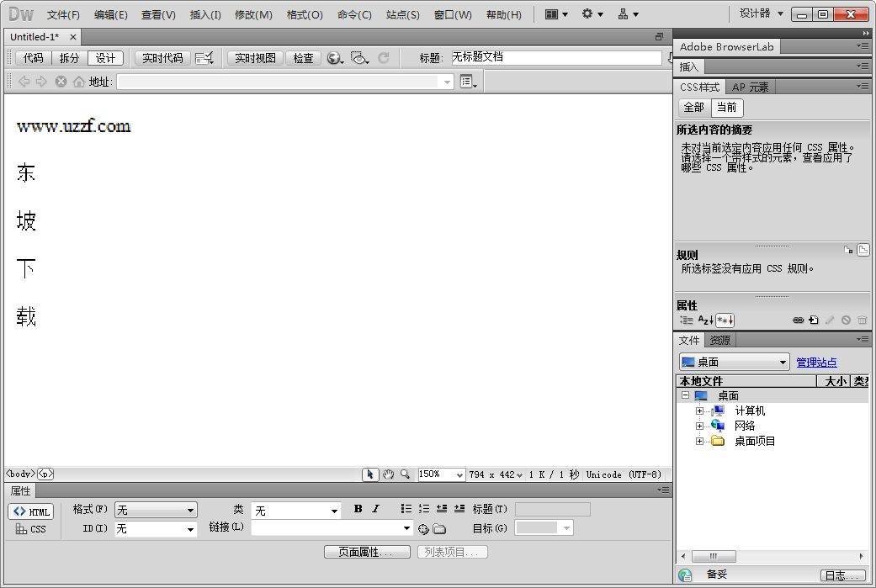Click the attach style sheet chain icon
Screen dimensions: 876x588
pyautogui.click(x=799, y=320)
